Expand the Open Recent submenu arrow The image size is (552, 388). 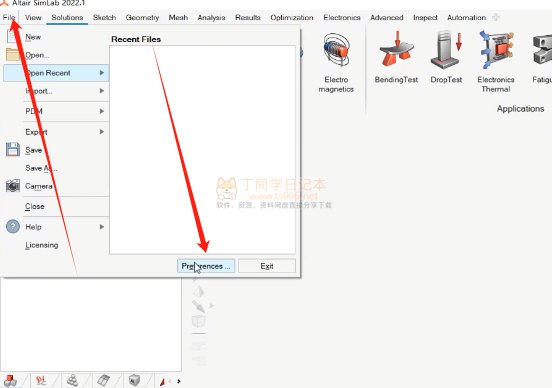(102, 73)
